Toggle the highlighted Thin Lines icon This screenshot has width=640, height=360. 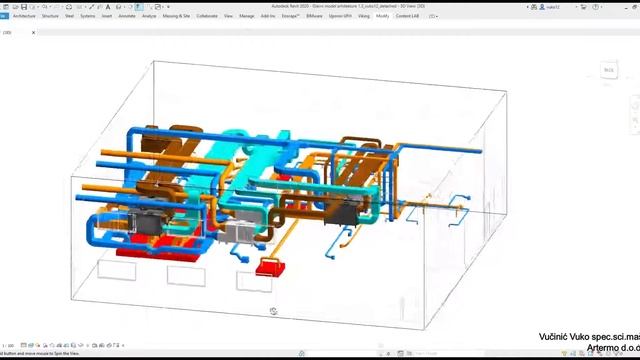pyautogui.click(x=138, y=7)
